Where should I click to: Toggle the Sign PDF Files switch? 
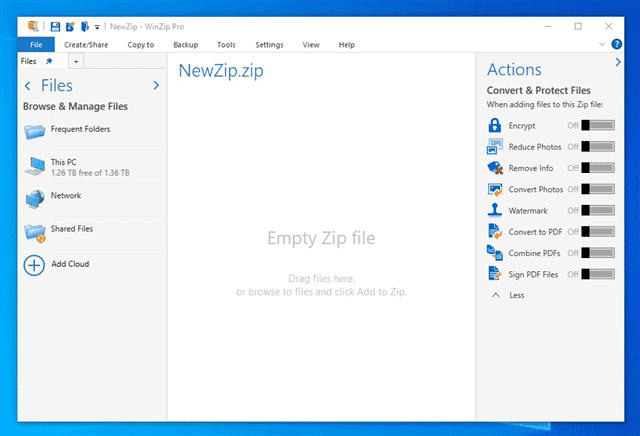pos(598,274)
